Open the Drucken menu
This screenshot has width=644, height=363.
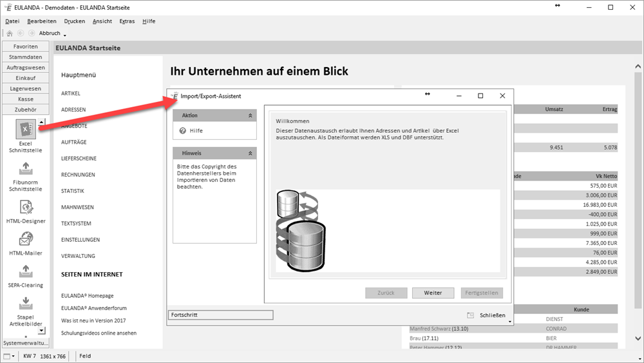tap(74, 21)
